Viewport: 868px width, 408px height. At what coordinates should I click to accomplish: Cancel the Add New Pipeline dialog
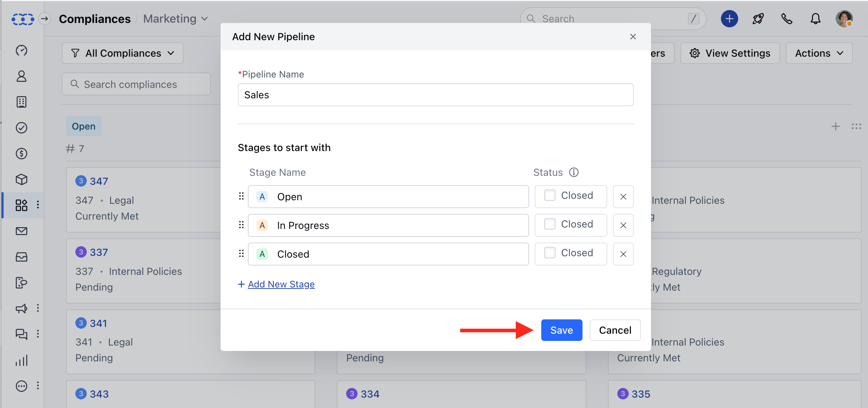[615, 330]
